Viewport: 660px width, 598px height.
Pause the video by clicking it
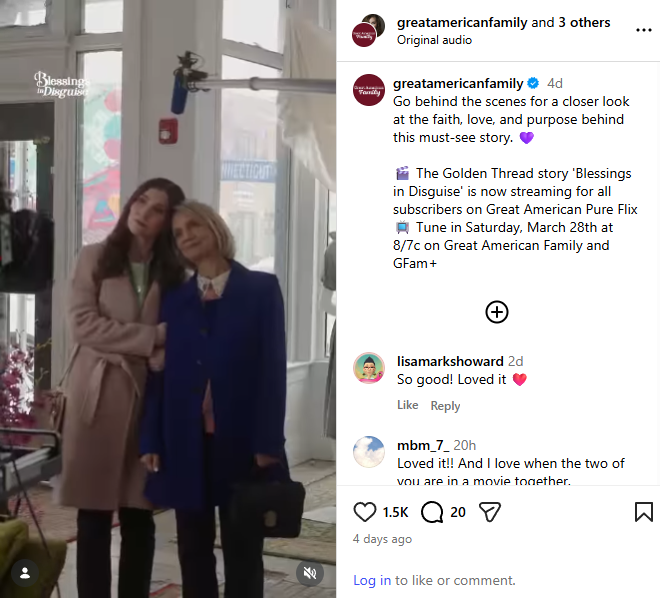pyautogui.click(x=168, y=299)
